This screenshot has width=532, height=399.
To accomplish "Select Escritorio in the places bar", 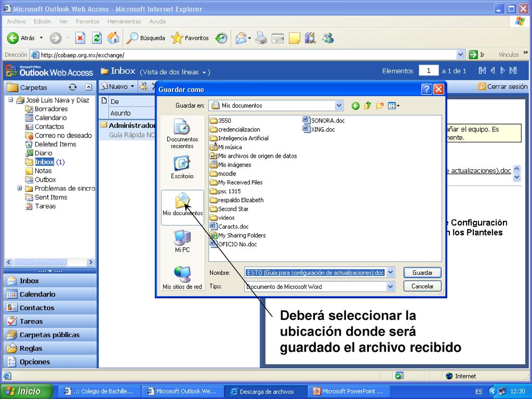I will pos(182,168).
